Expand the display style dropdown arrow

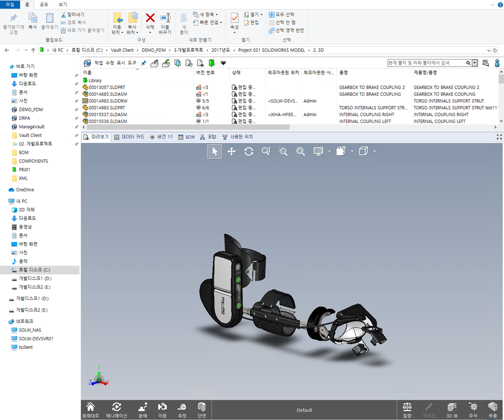[x=352, y=151]
